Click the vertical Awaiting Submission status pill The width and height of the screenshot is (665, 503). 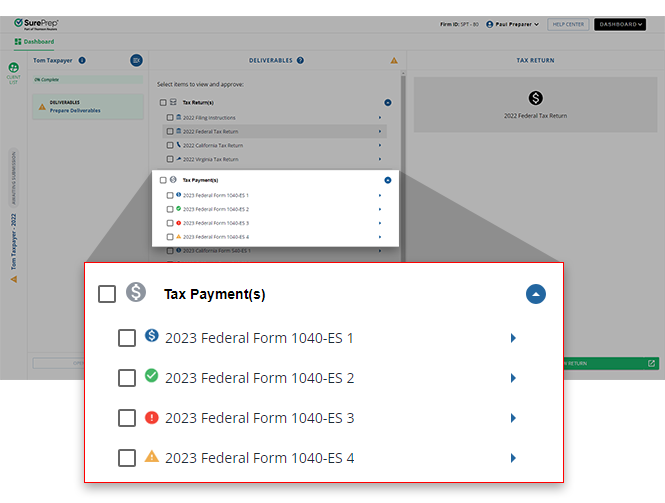point(14,178)
